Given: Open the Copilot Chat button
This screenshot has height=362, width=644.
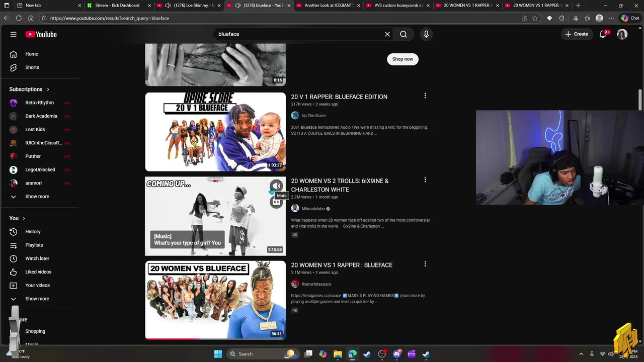Looking at the screenshot, I should coord(630,18).
